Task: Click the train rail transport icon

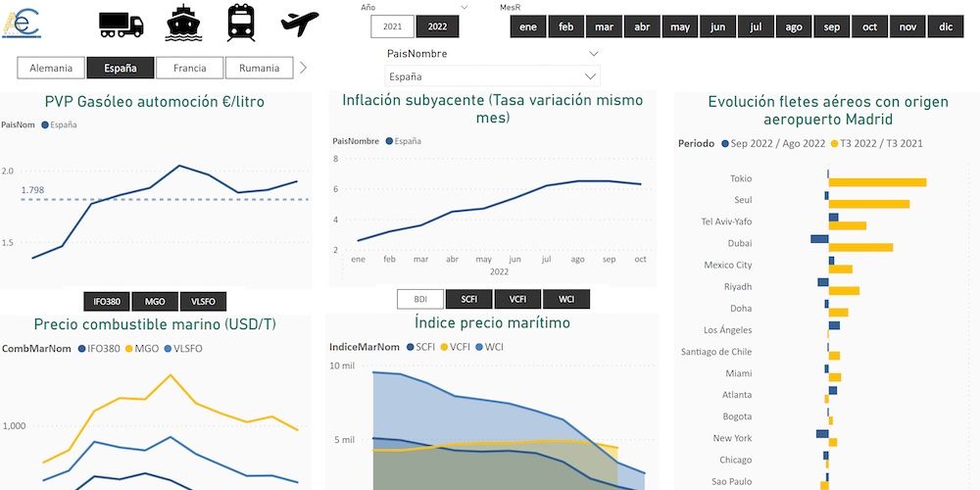Action: (x=240, y=23)
